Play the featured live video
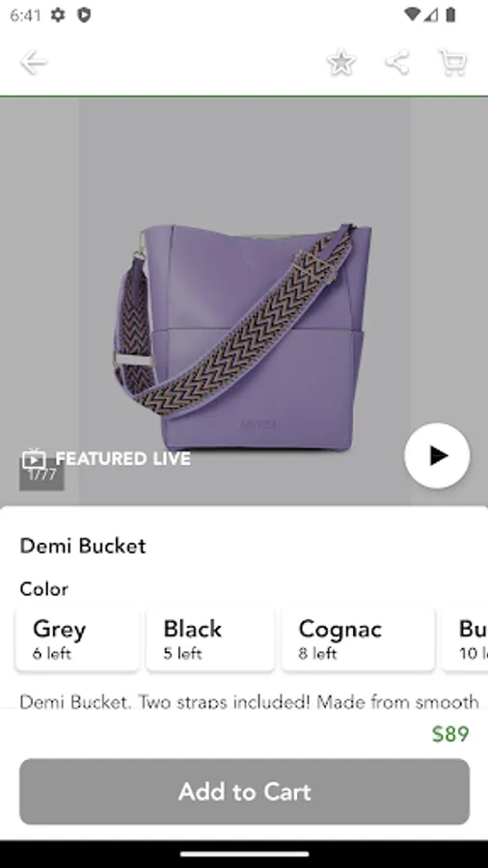Screen dimensions: 488x868 437,455
